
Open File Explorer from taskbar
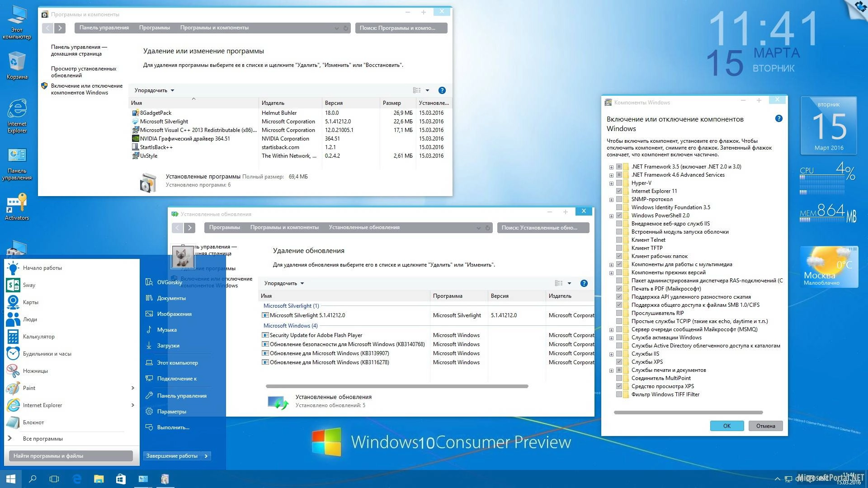(99, 479)
